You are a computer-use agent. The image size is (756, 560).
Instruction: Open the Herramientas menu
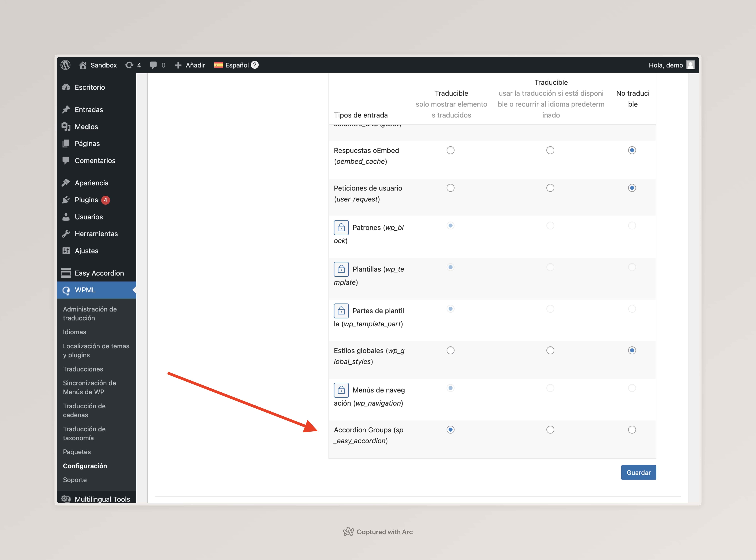pyautogui.click(x=97, y=234)
